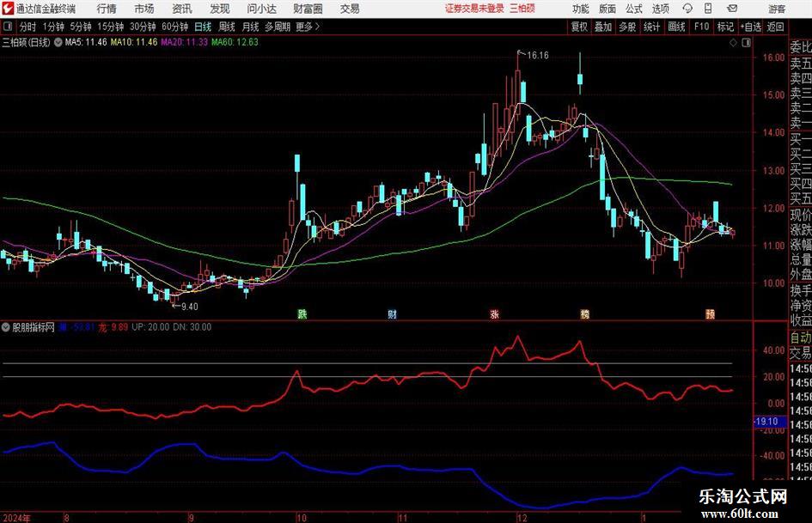This screenshot has height=523, width=812.
Task: Open the 市场 menu
Action: click(x=144, y=9)
